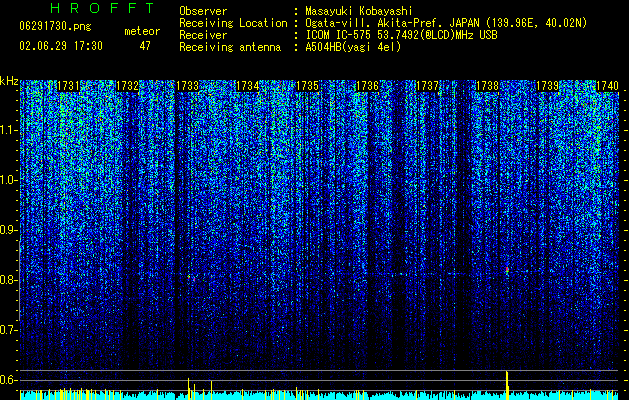Click the 1737 time marker
The image size is (629, 400).
(x=428, y=86)
